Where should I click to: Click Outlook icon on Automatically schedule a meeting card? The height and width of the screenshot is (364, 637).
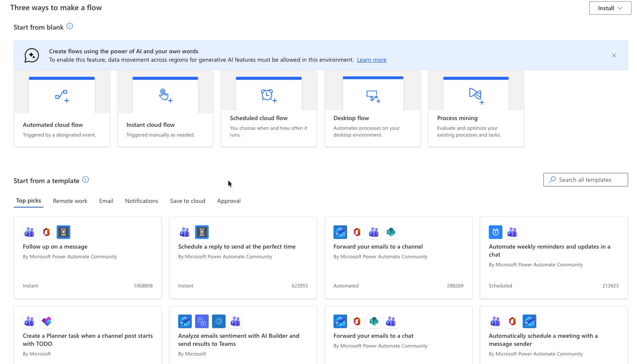[x=529, y=321]
